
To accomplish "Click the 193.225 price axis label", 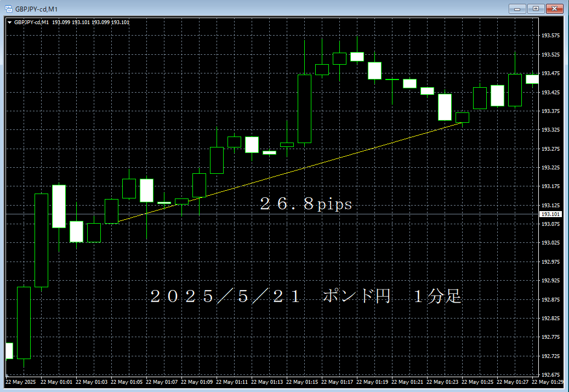I will (x=550, y=167).
